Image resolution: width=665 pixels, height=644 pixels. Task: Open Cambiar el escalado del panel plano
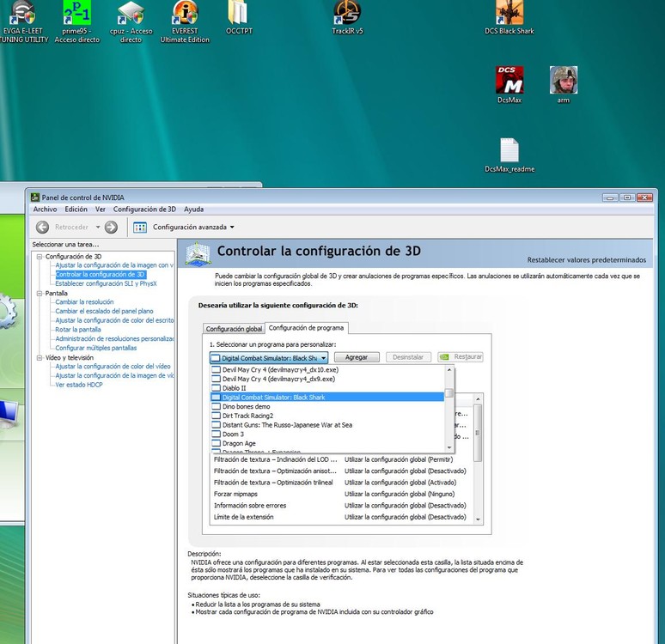104,311
